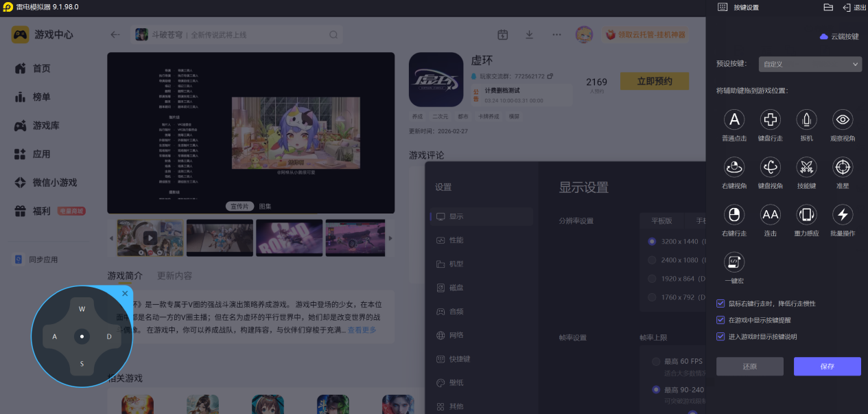Open the downloads arrow icon

tap(529, 34)
